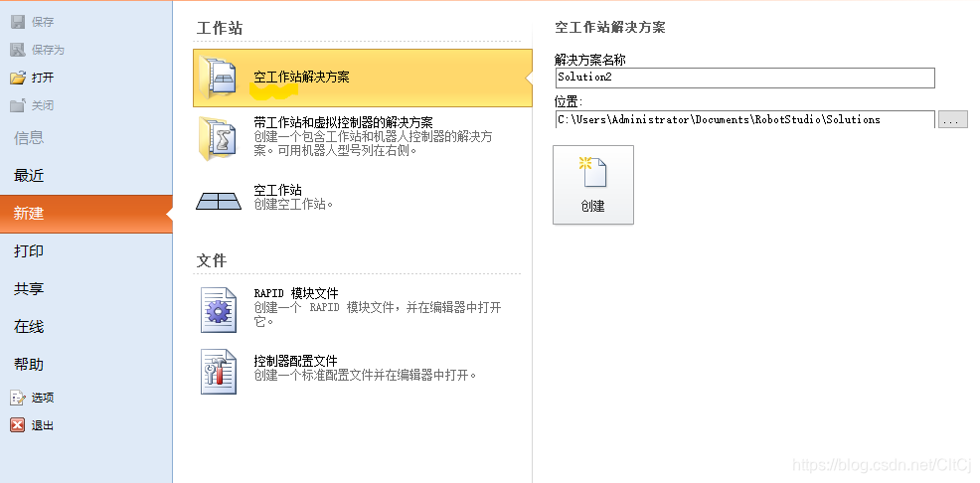Open the 打印 print section

click(x=29, y=250)
